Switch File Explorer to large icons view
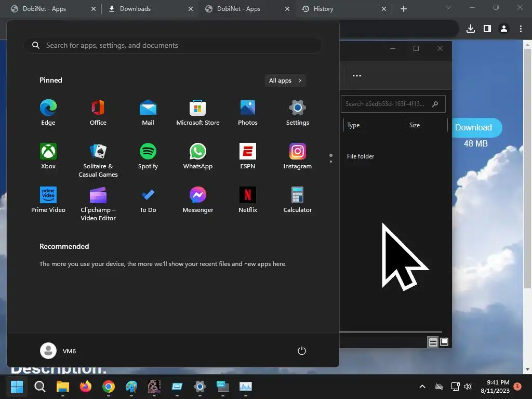 (x=444, y=342)
